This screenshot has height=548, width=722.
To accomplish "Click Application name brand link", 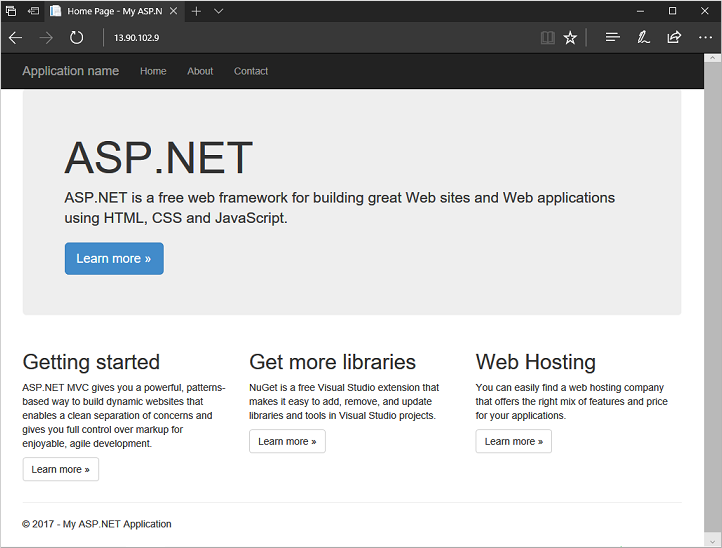I will 70,71.
